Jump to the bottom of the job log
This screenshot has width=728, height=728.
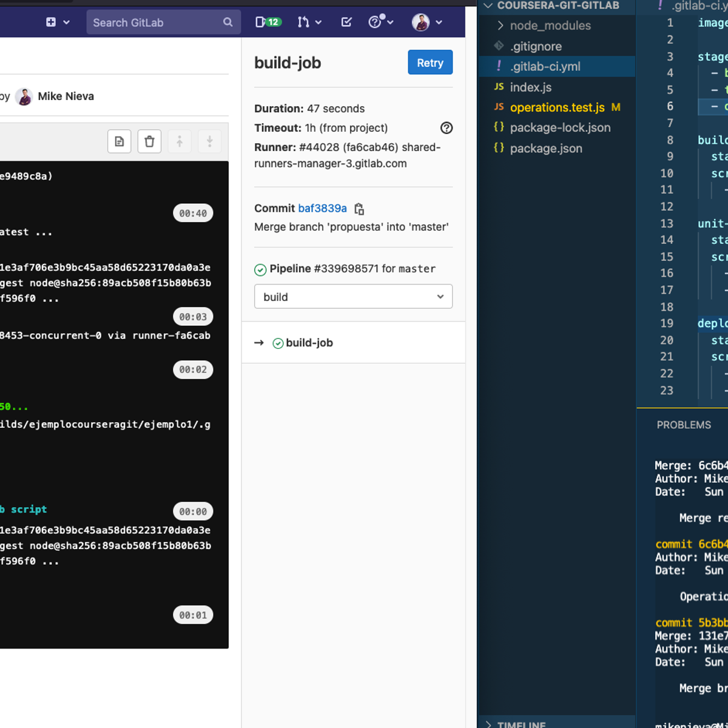click(x=209, y=142)
